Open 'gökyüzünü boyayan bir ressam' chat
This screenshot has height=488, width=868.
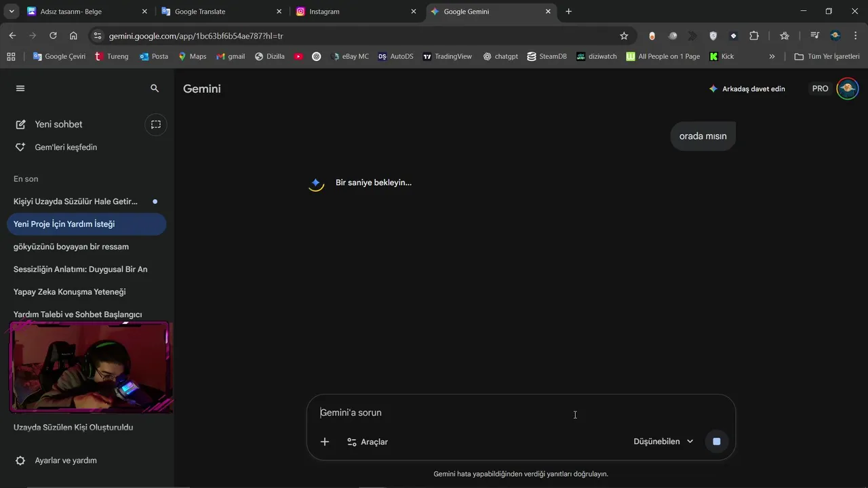(x=86, y=247)
